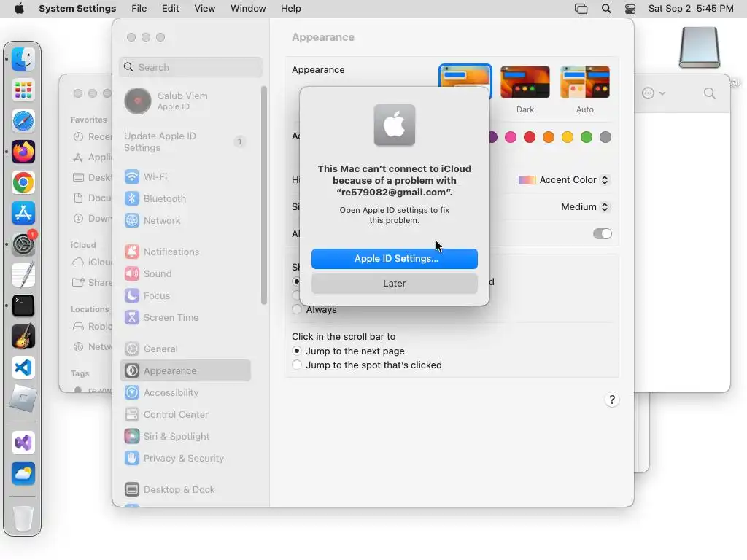The height and width of the screenshot is (560, 747).
Task: Choose the Auto appearance thumbnail
Action: click(585, 82)
